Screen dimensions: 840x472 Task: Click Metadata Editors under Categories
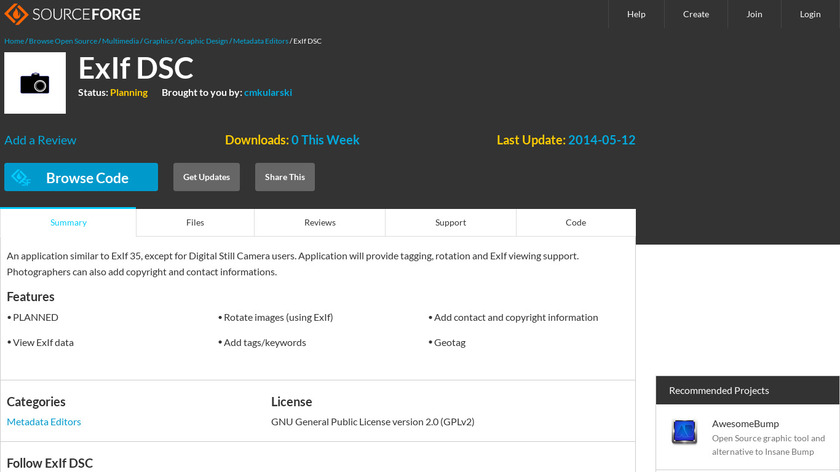[x=44, y=422]
